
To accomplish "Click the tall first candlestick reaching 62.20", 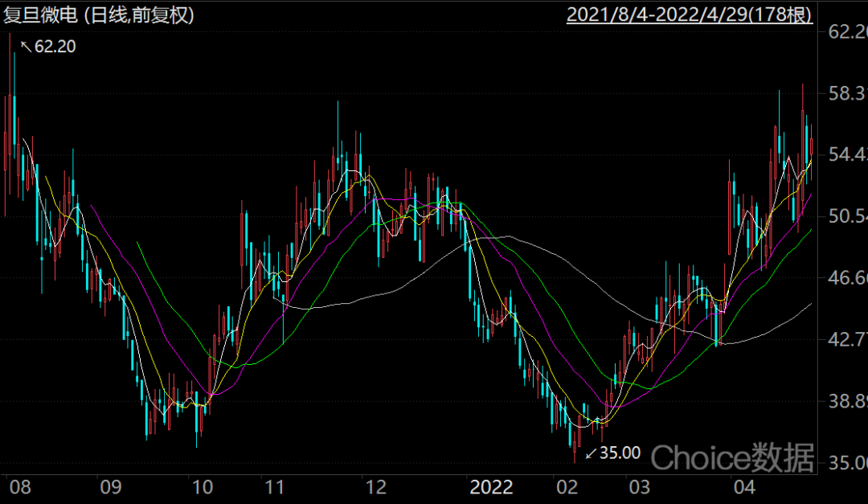I will click(11, 121).
